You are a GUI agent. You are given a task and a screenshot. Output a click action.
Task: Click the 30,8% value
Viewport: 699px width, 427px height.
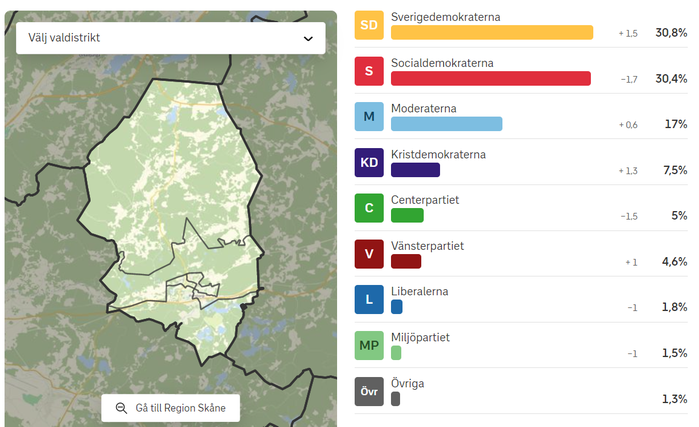pyautogui.click(x=671, y=33)
